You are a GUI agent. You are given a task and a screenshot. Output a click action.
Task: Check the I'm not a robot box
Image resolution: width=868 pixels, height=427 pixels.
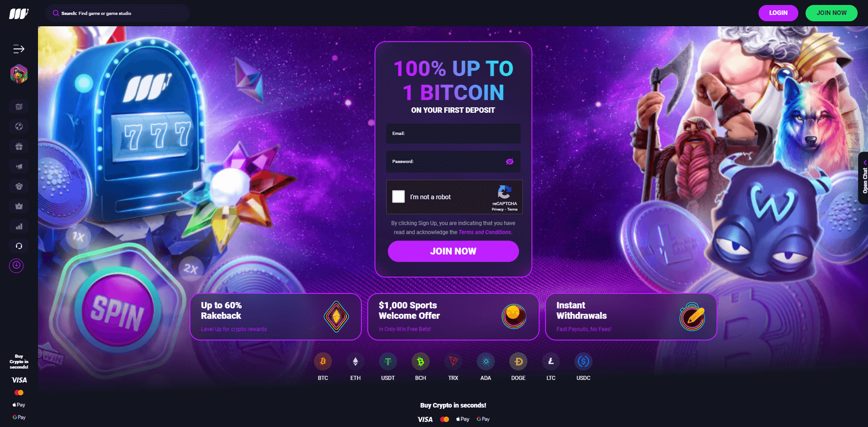point(398,197)
